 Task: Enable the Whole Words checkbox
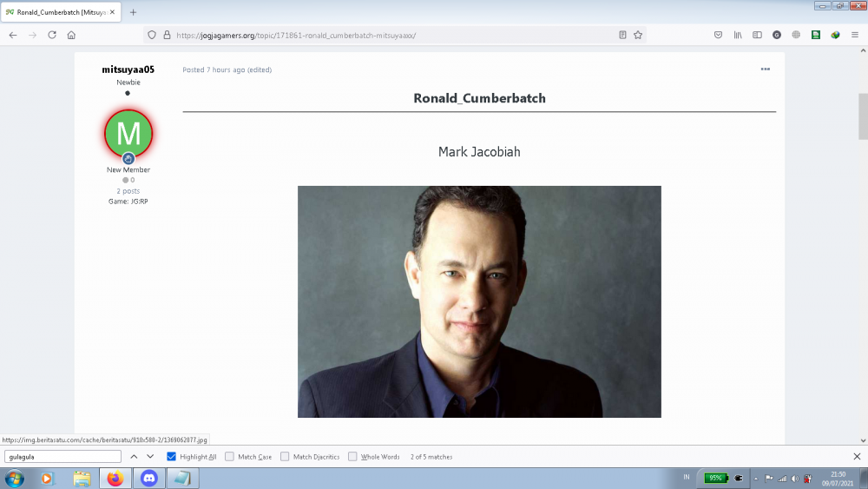[352, 457]
